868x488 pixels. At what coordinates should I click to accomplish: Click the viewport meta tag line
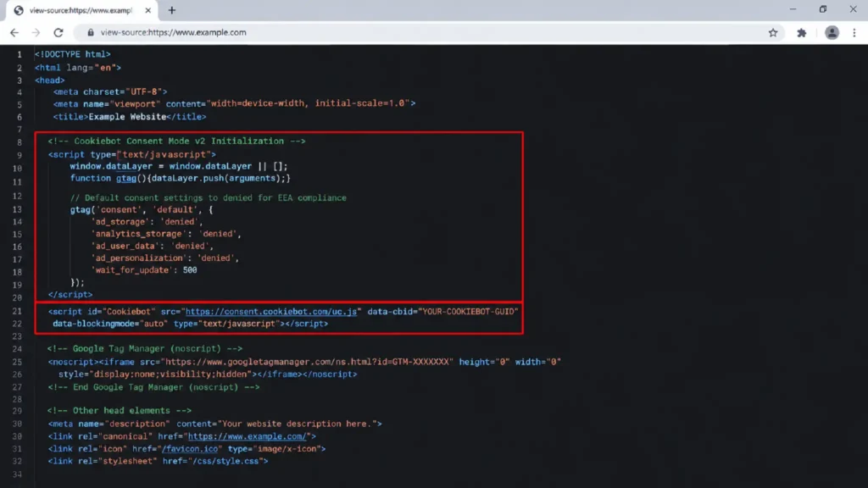pyautogui.click(x=234, y=103)
